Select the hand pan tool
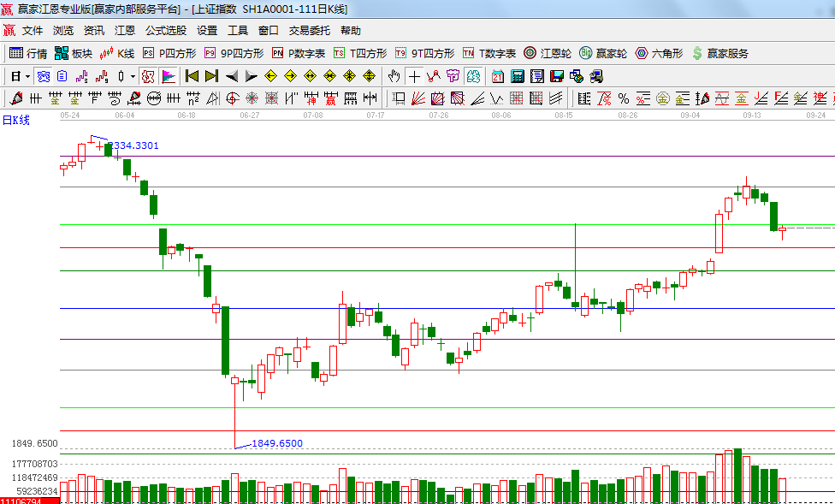Image resolution: width=835 pixels, height=504 pixels. pos(394,76)
